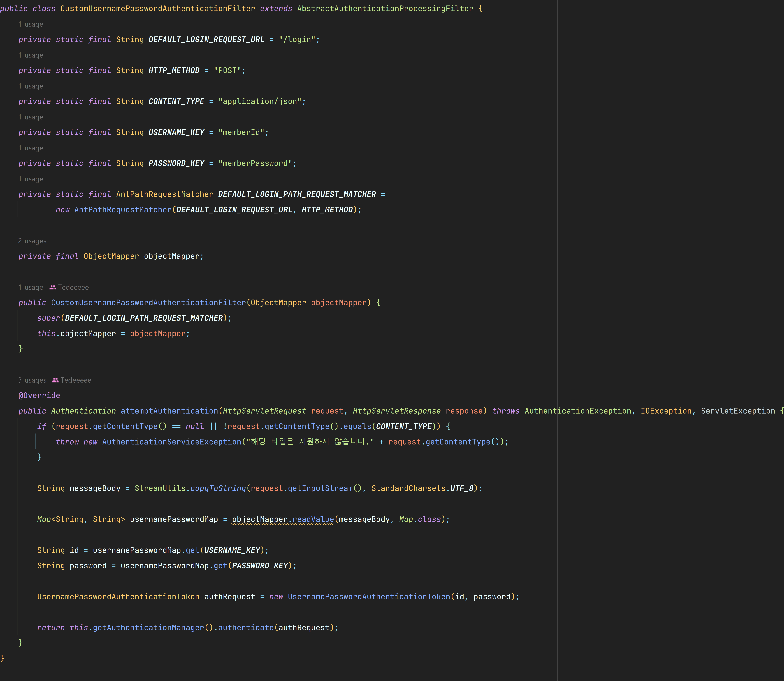Click the 'id' variable declaration
The image size is (784, 681).
tap(74, 550)
